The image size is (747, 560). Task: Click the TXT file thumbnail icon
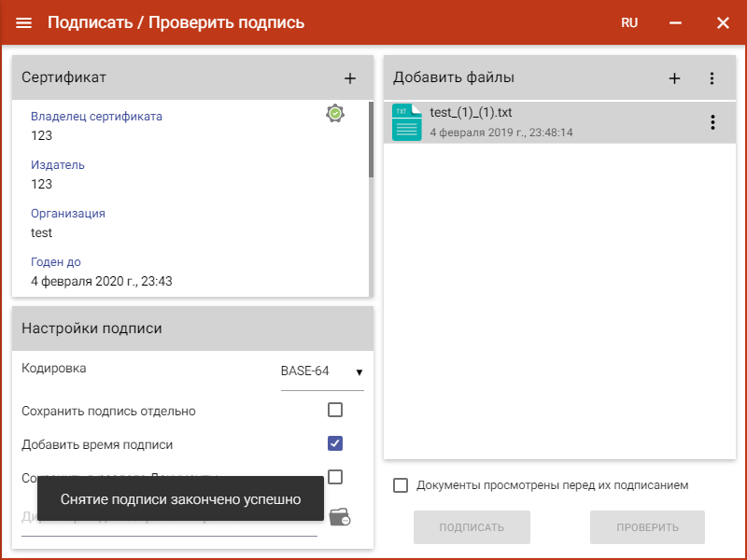(x=405, y=121)
